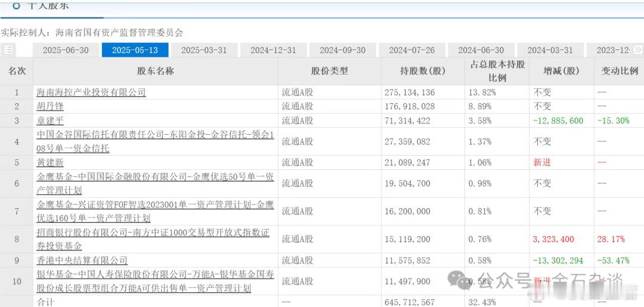Click holding value 275,134,136

coord(410,93)
